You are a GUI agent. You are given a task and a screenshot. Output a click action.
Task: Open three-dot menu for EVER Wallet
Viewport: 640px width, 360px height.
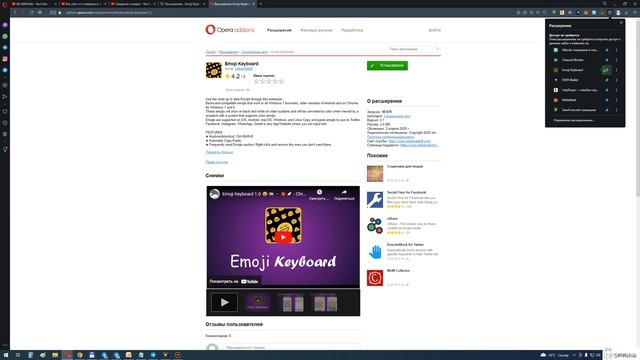(616, 80)
